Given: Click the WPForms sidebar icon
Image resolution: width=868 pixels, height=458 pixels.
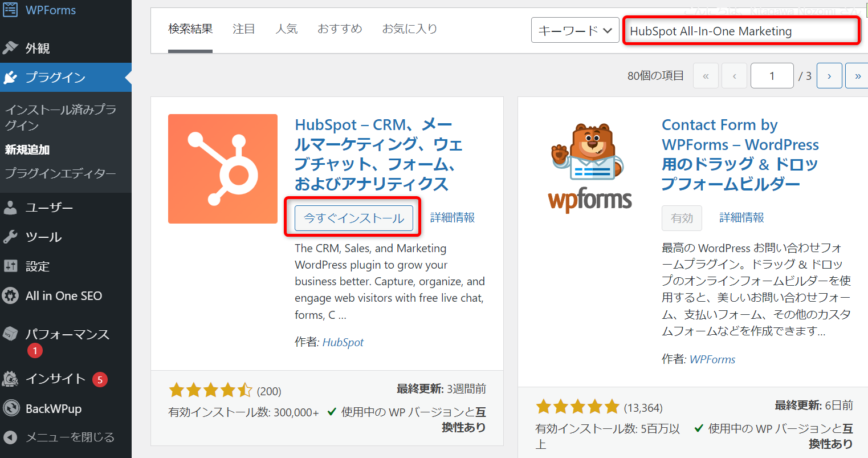Looking at the screenshot, I should pos(10,9).
